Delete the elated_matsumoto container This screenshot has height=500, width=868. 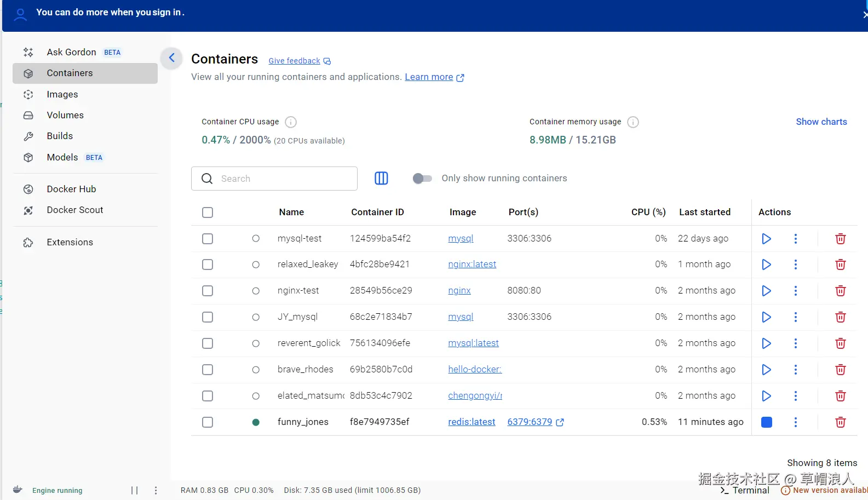(x=840, y=396)
